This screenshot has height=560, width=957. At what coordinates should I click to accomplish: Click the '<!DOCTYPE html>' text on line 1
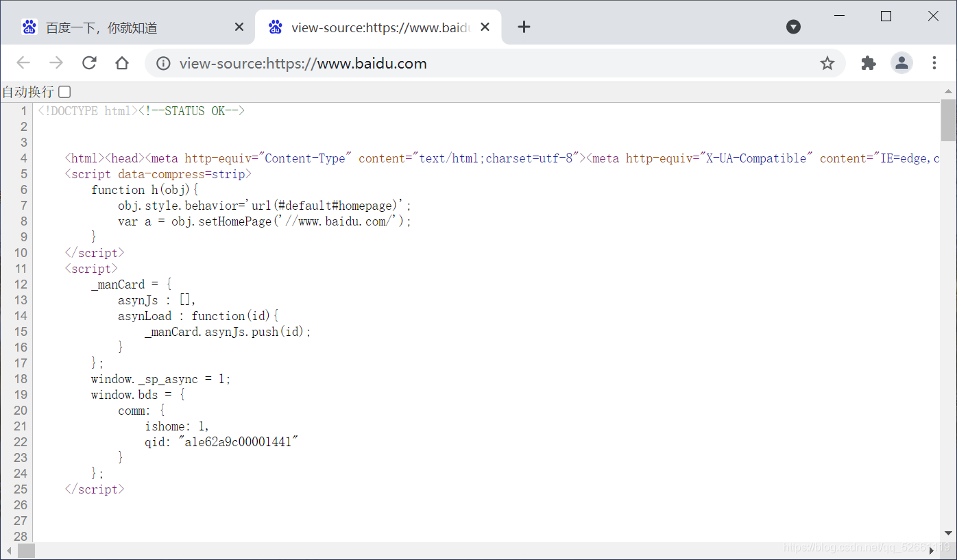click(x=88, y=111)
